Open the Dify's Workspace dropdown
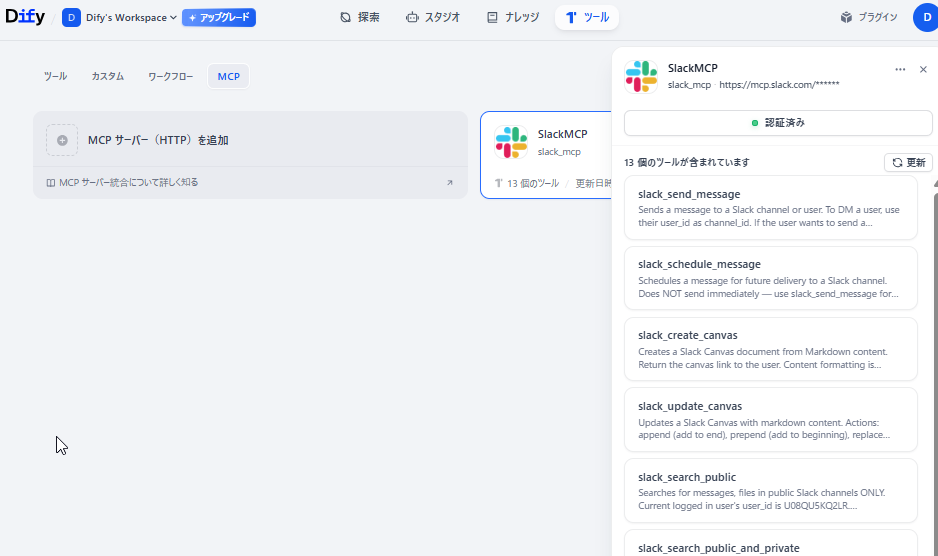 click(120, 17)
